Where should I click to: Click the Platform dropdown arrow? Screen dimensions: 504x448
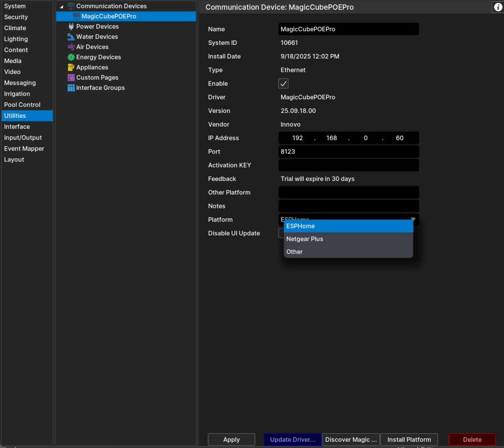coord(413,219)
